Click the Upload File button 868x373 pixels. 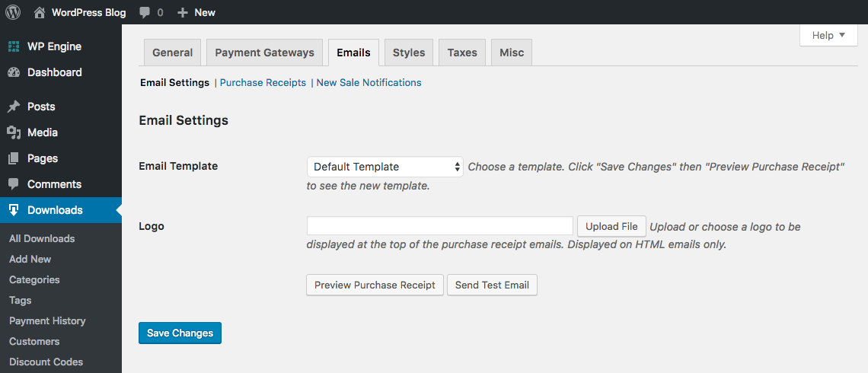[611, 226]
